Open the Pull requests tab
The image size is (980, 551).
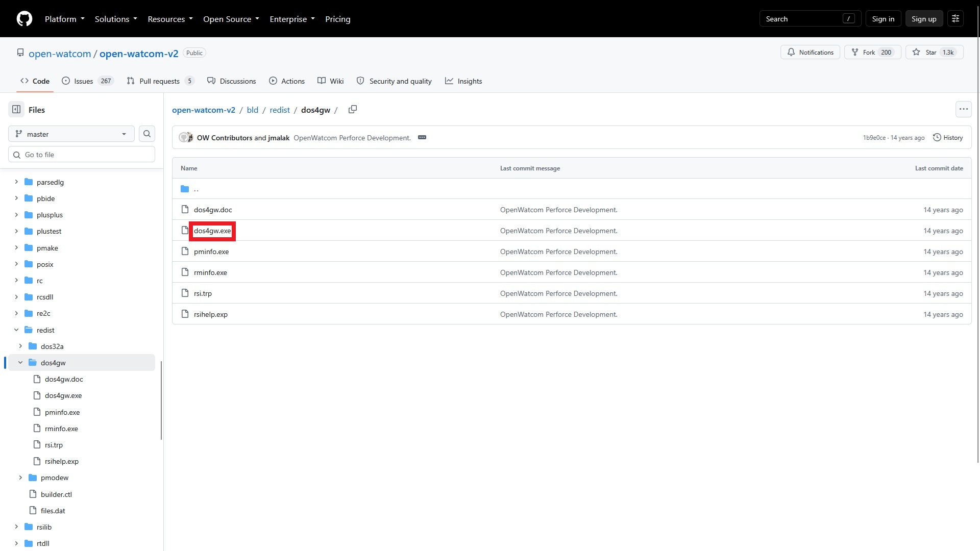[160, 81]
